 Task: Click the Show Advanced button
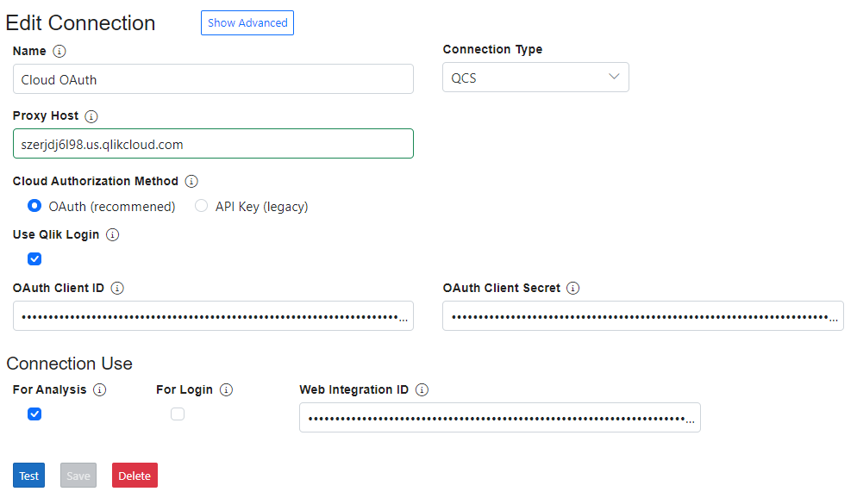click(247, 23)
